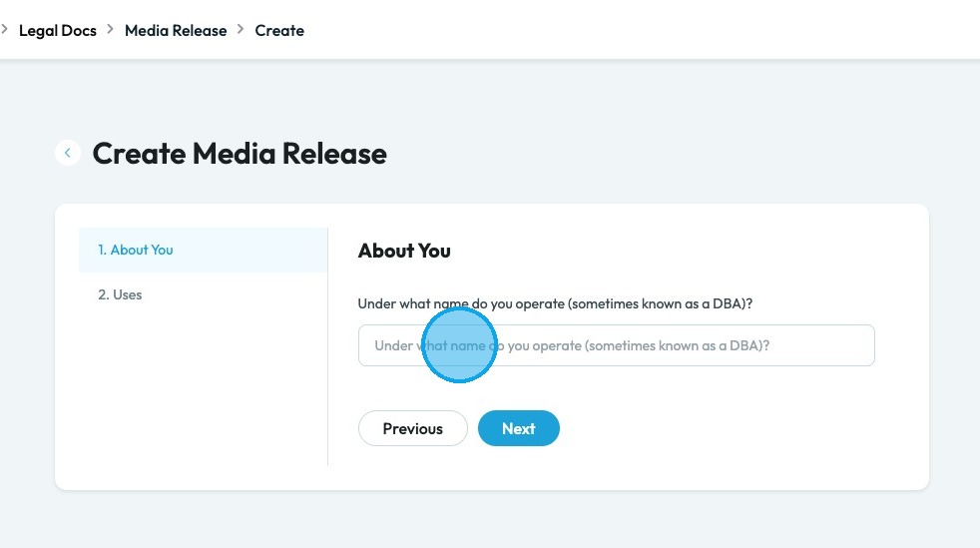
Task: Select the Create breadcrumb item
Action: click(x=279, y=30)
